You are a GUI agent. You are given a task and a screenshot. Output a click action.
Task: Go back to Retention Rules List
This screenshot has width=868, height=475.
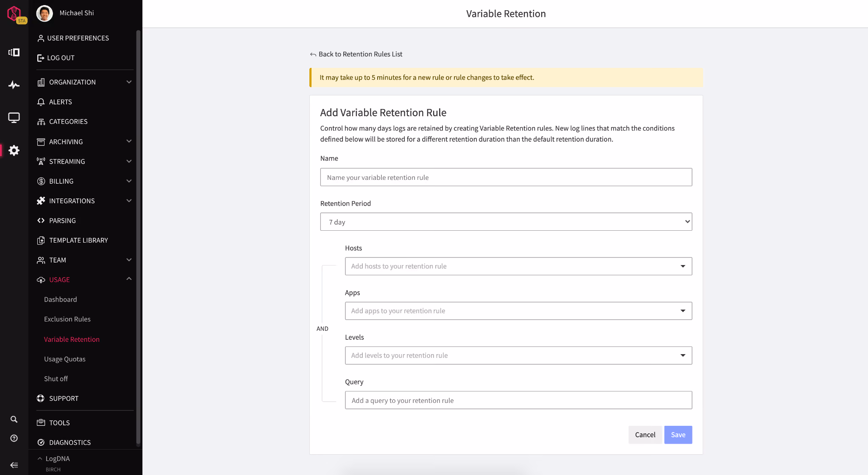click(356, 54)
